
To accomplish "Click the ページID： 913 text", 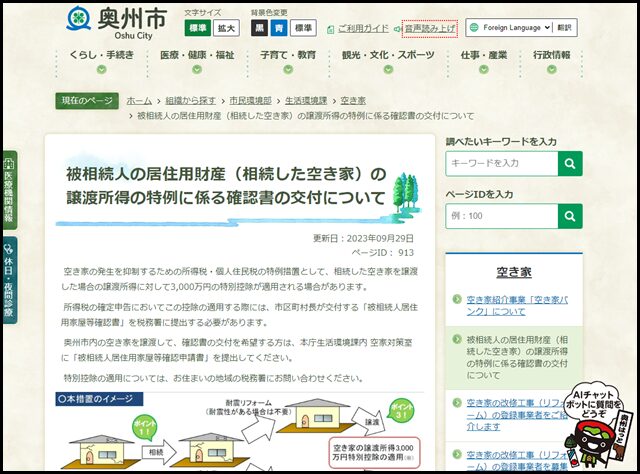I will [383, 253].
